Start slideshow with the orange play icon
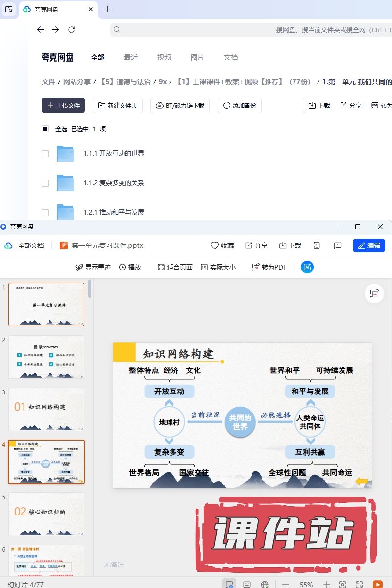Image resolution: width=392 pixels, height=588 pixels. 377,584
